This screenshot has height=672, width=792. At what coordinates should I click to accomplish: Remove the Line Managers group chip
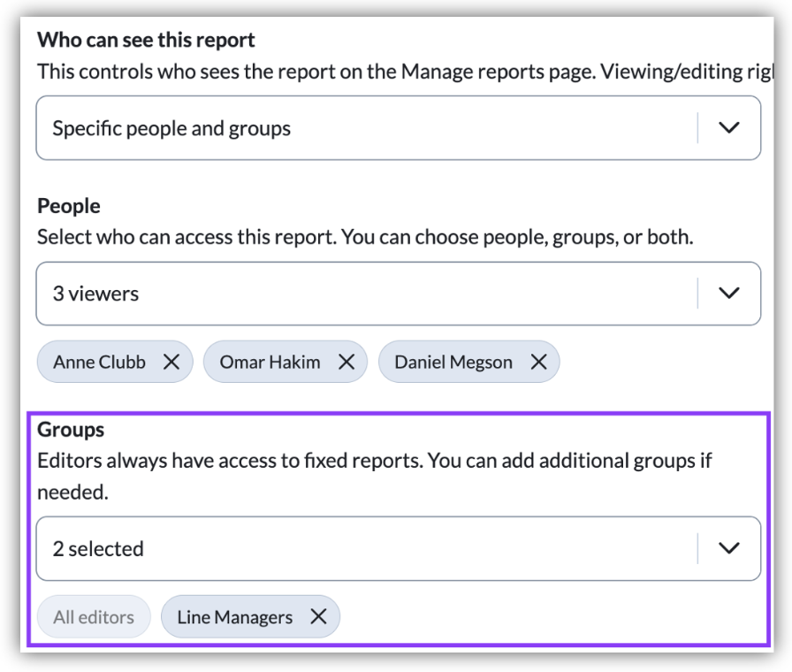(x=318, y=617)
